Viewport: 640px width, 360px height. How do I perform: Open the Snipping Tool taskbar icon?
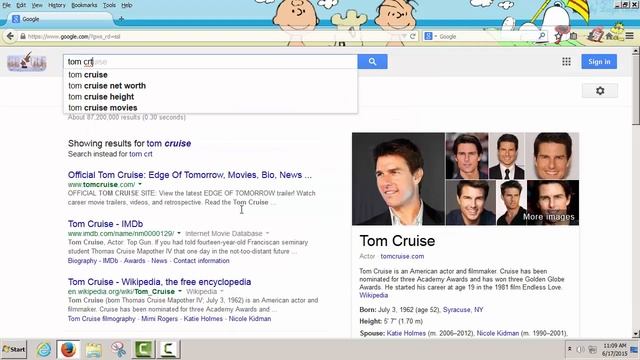(119, 349)
